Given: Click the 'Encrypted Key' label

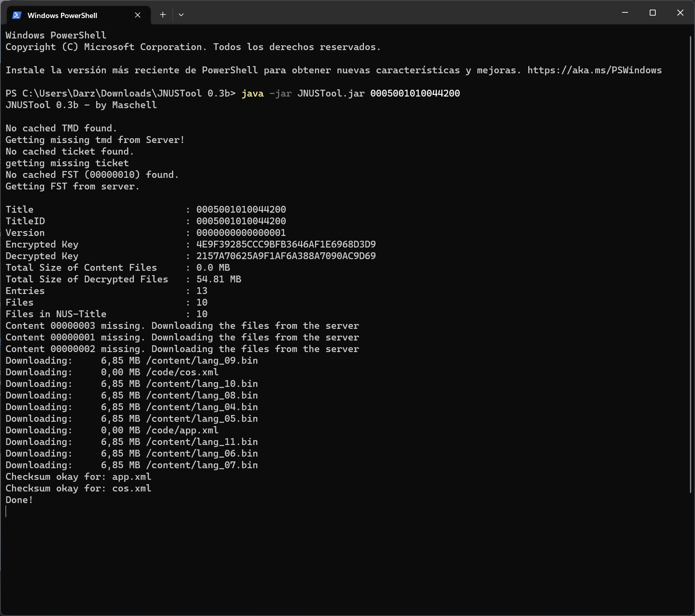Looking at the screenshot, I should click(x=42, y=244).
